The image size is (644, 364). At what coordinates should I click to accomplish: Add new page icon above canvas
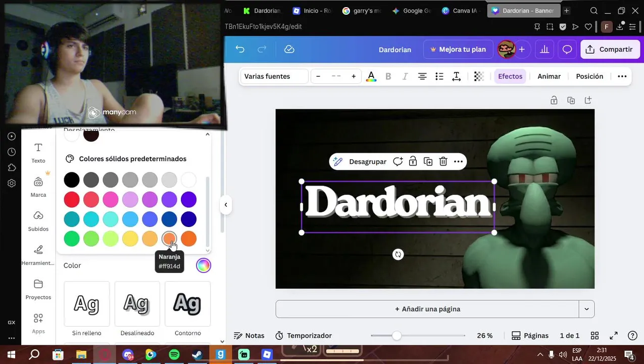(x=588, y=100)
